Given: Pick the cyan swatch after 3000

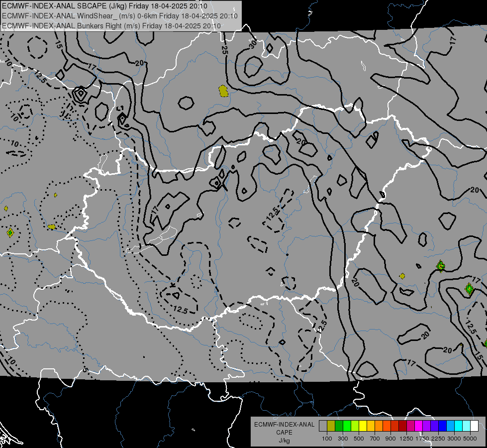Looking at the screenshot, I should pos(459,426).
